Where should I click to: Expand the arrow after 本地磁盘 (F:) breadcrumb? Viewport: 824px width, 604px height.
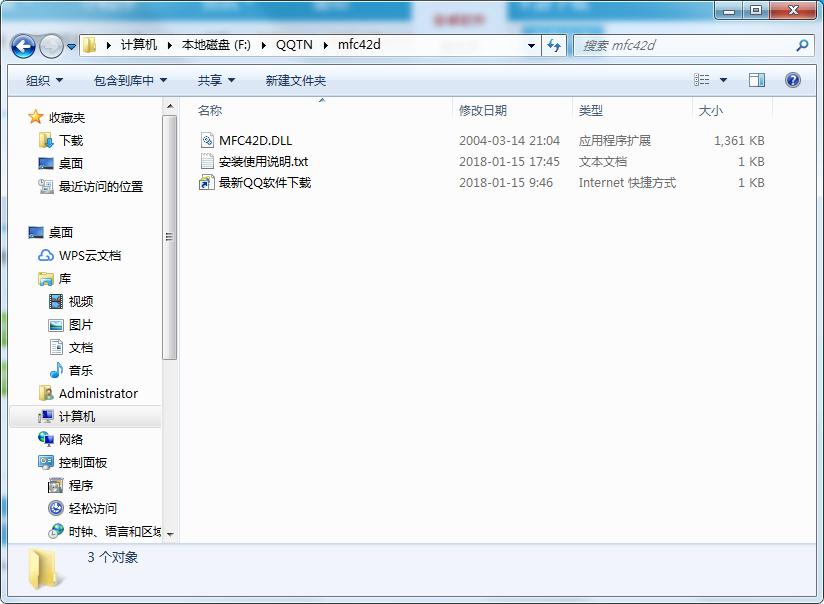pyautogui.click(x=263, y=46)
